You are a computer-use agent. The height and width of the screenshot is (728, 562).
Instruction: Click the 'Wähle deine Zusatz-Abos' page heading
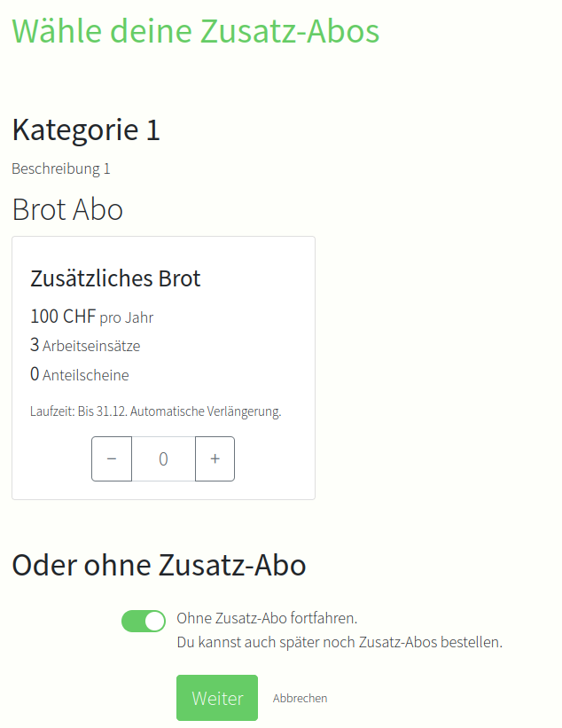point(195,31)
